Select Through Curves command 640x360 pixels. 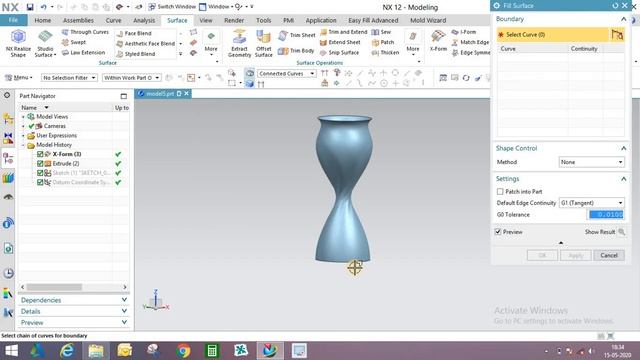pos(85,32)
